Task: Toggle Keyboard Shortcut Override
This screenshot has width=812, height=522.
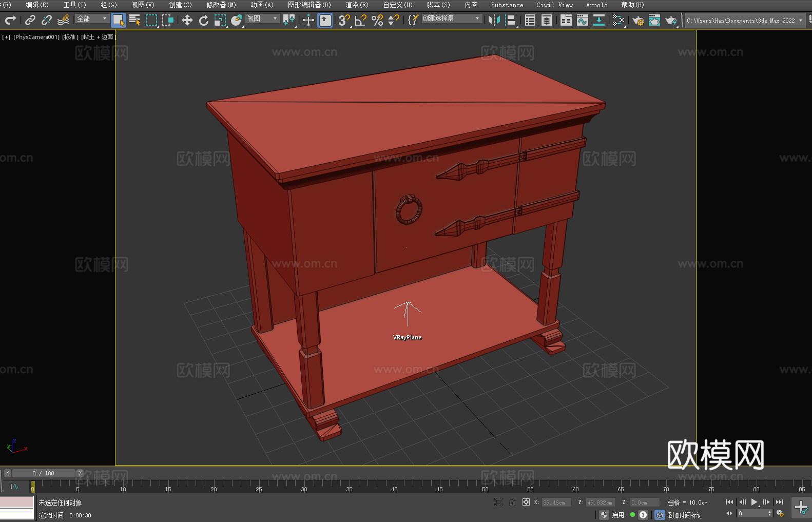Action: [325, 20]
